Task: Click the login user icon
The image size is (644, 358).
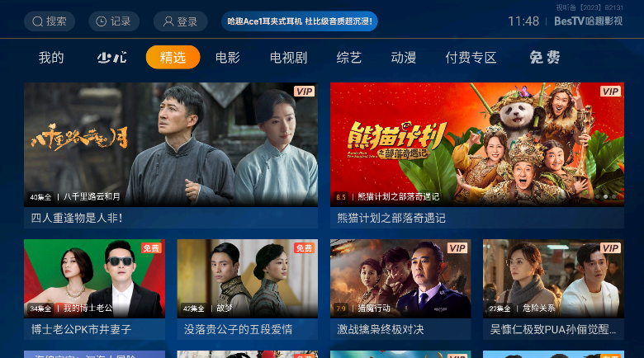Action: (168, 21)
